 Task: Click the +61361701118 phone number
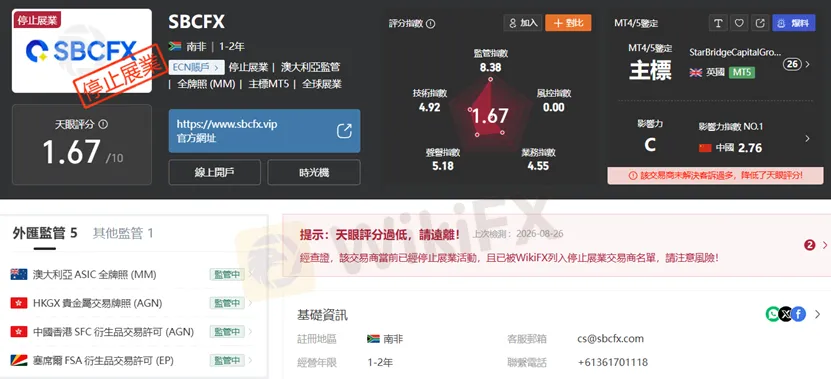613,363
